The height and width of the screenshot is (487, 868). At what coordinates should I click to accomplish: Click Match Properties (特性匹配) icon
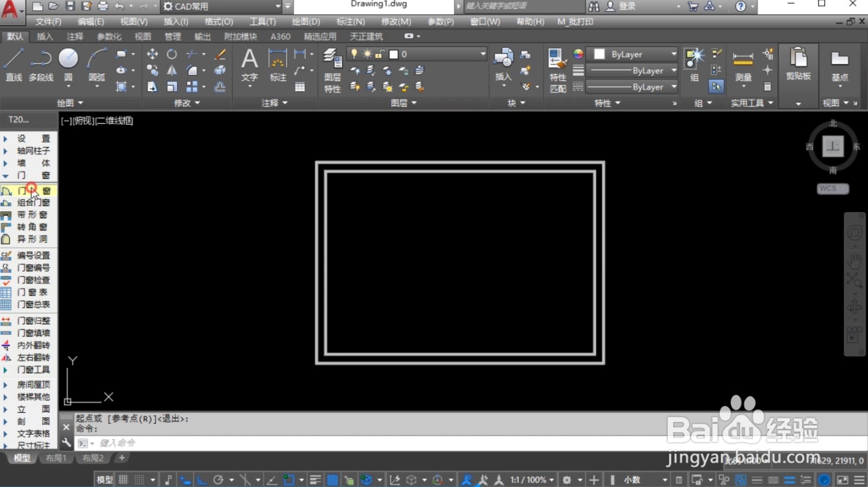(558, 71)
